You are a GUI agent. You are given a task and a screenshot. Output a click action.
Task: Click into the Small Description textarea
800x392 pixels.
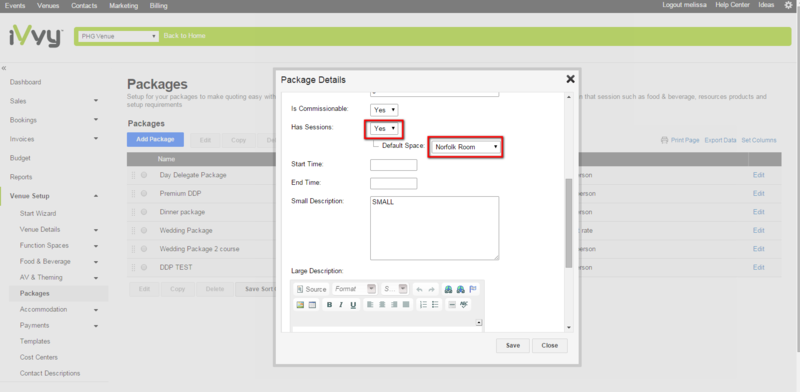coord(434,228)
